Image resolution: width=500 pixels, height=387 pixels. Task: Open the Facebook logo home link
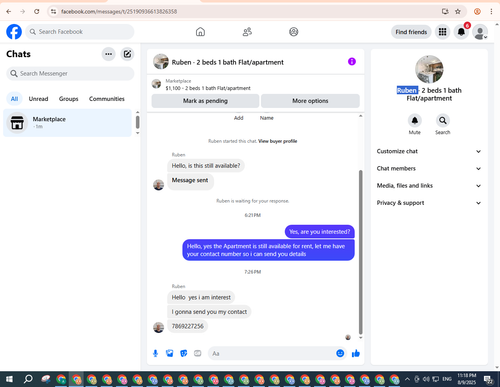point(14,32)
